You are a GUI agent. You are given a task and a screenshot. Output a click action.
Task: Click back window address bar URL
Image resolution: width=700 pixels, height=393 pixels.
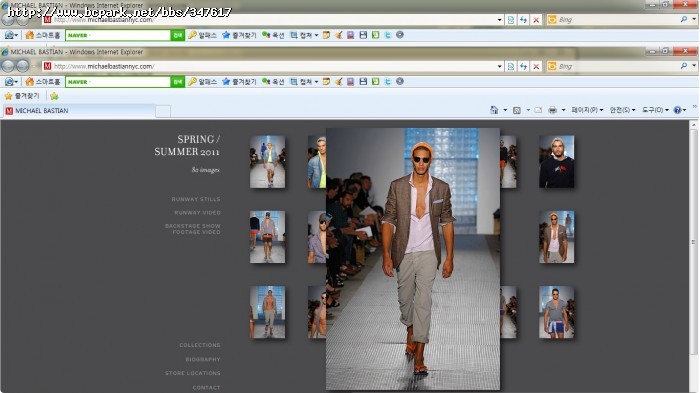tap(104, 20)
